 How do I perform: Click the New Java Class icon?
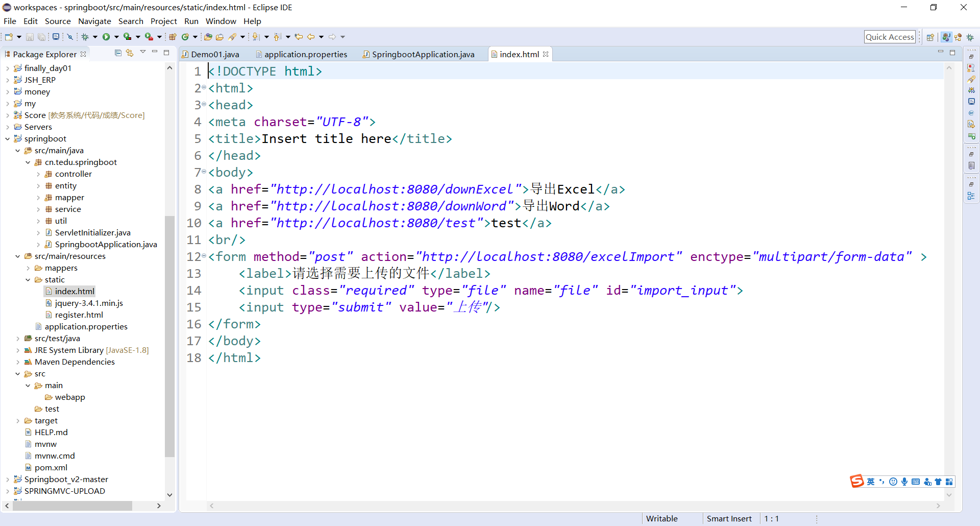coord(185,37)
